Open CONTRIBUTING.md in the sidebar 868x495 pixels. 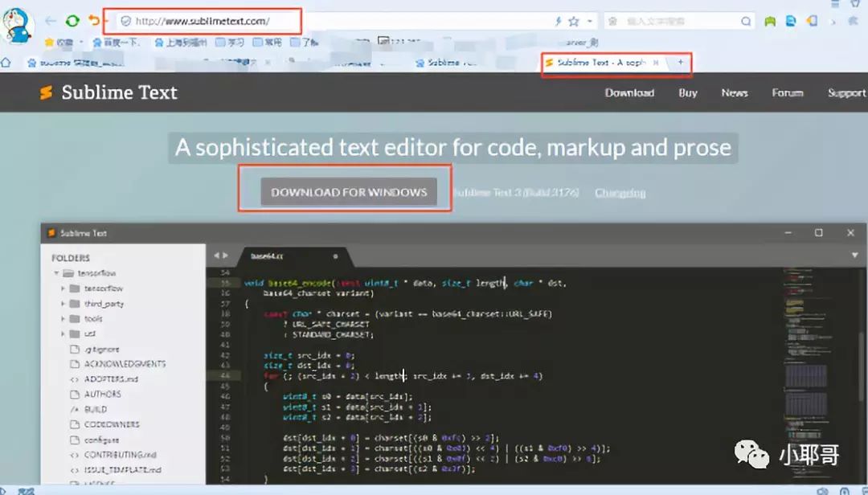[113, 455]
